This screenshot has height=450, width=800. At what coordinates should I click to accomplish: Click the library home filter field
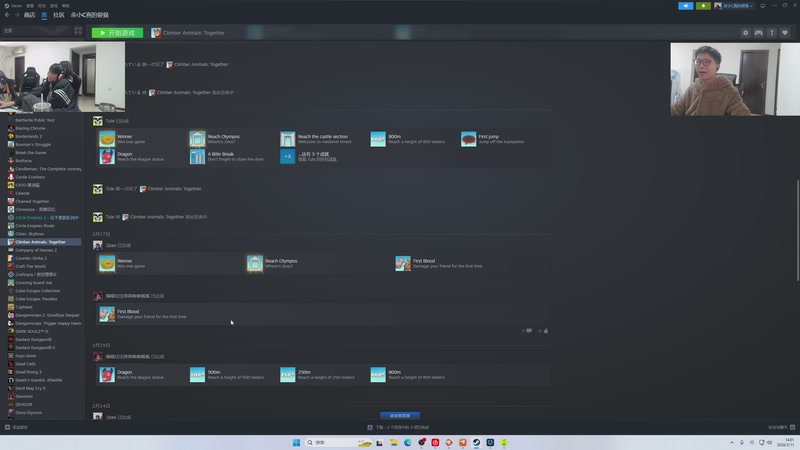coord(36,31)
